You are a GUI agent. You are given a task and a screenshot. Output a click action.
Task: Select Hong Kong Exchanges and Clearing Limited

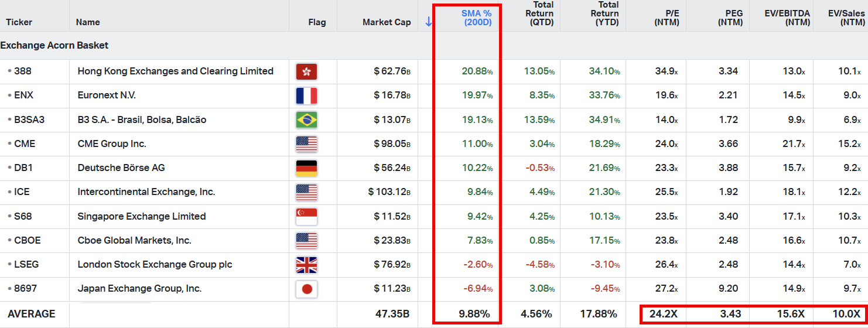coord(176,71)
